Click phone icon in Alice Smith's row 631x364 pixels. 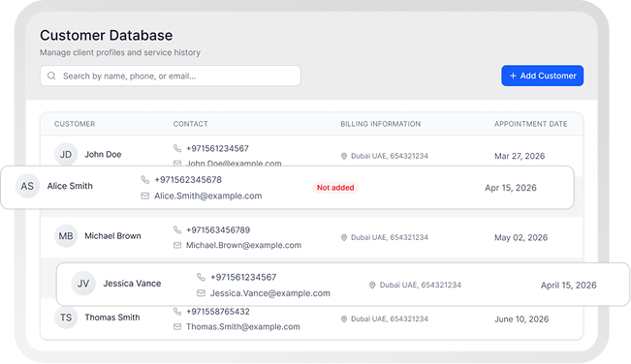click(144, 180)
